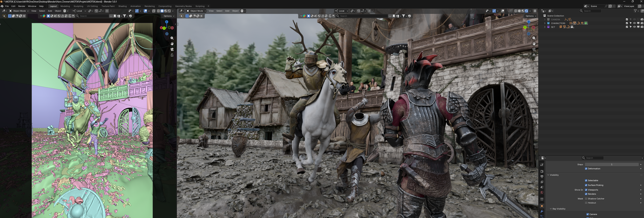Open the Modifiers properties tab (wrench icon)
Viewport: 644px width, 218px height.
point(542,211)
